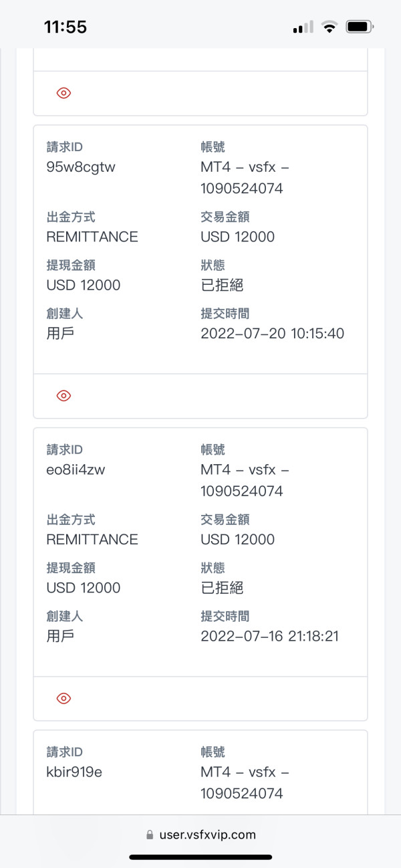The image size is (401, 868).
Task: Tap 已拒絕 status in the 95w8cgtw card
Action: click(x=222, y=285)
